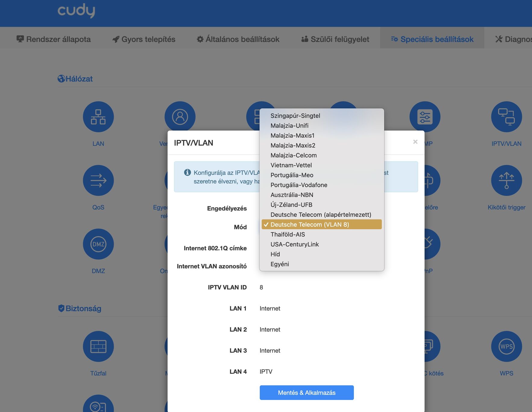Viewport: 532px width, 412px height.
Task: Open the IPTV/VLAN icon on right
Action: pos(506,117)
